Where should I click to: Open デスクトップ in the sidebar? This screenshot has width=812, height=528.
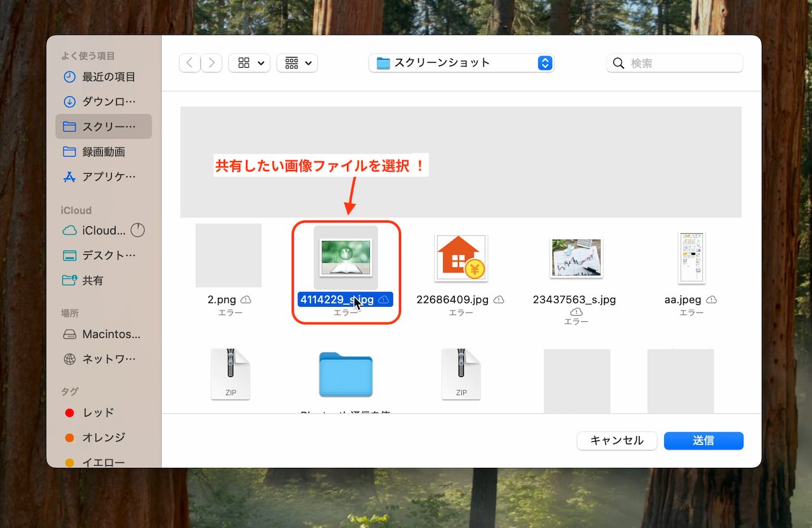(x=103, y=255)
